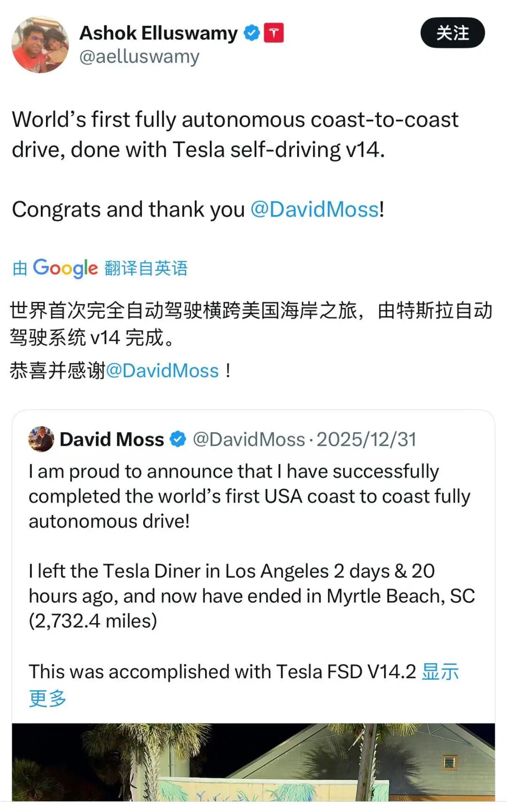
Task: Click @DavidMoss mention in English tweet text
Action: tap(315, 209)
